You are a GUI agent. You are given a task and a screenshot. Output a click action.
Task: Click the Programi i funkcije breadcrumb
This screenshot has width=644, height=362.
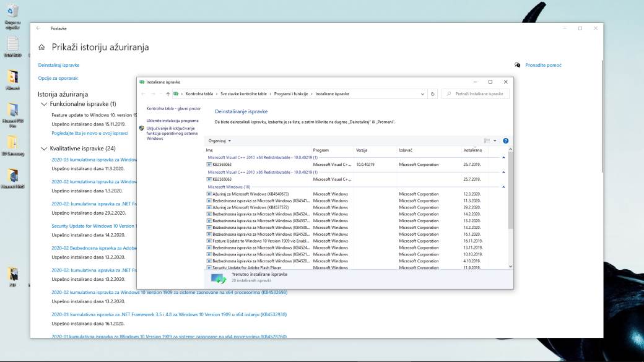click(x=290, y=94)
